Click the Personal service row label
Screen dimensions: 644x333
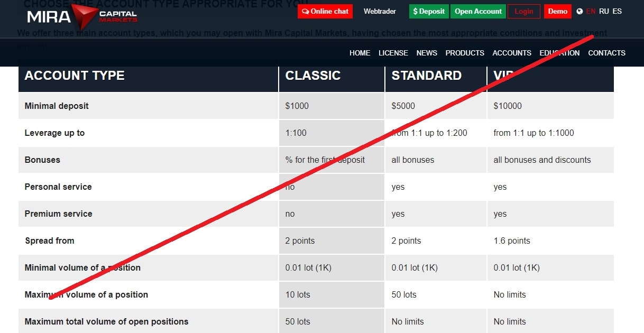pos(58,187)
